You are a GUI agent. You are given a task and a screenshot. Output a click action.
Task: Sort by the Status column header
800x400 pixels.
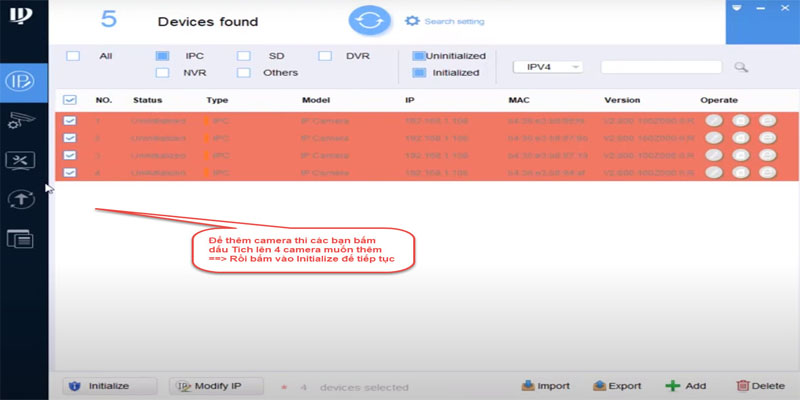tap(147, 100)
